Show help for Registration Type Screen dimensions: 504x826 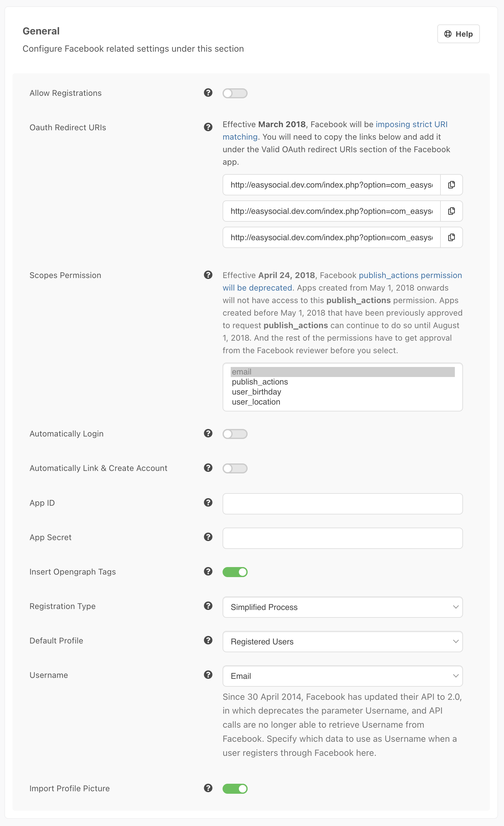[x=208, y=606]
